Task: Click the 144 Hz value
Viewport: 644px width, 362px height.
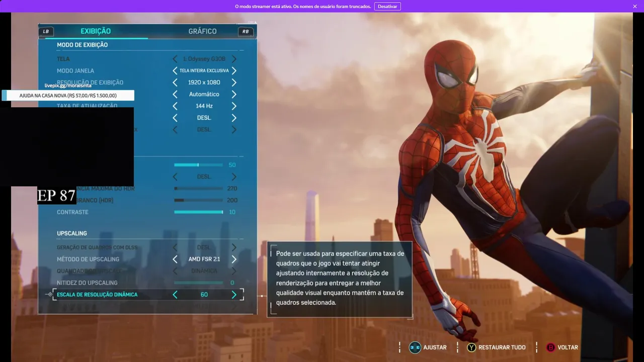Action: point(204,106)
